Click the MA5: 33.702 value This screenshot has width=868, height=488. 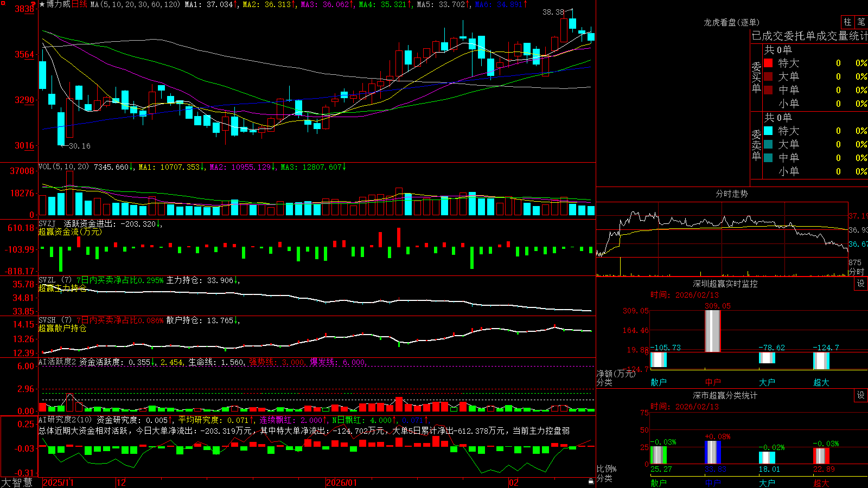tap(444, 4)
